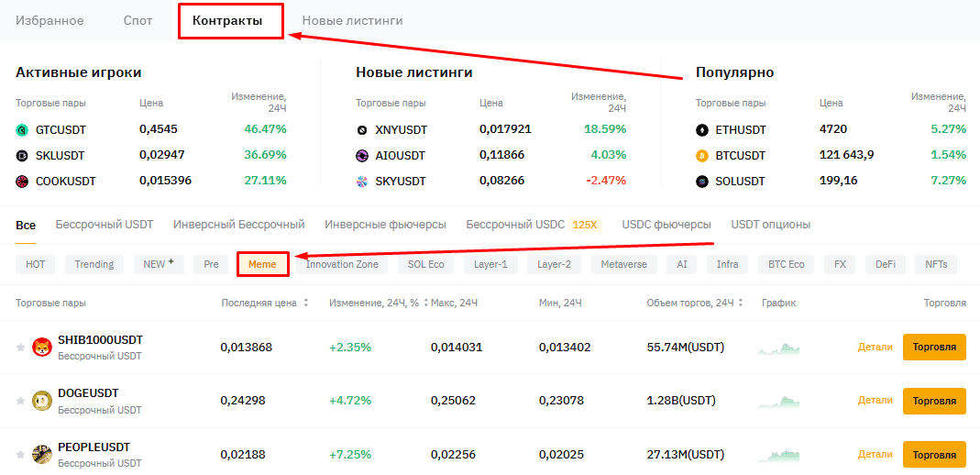Filter by the AI category chip
This screenshot has height=475, width=980.
coord(682,264)
